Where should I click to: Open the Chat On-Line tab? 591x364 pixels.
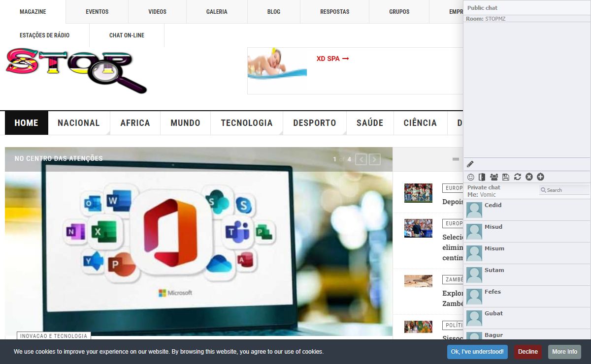pyautogui.click(x=127, y=35)
